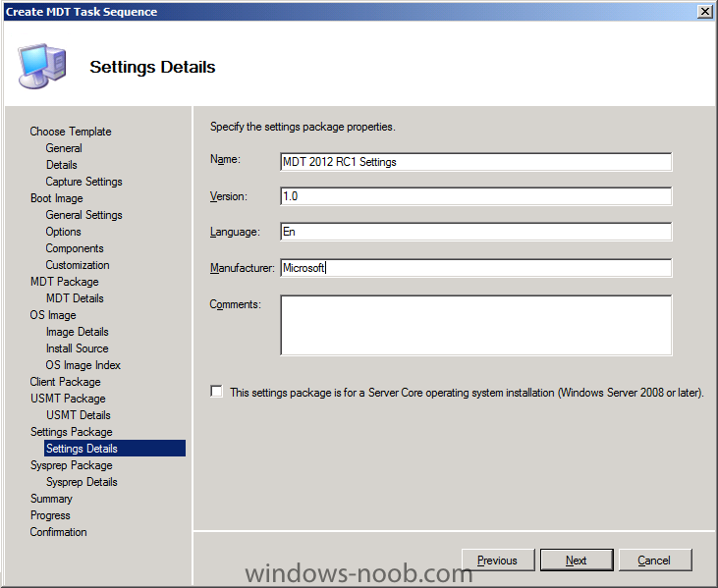Close the Create MDT Task Sequence dialog

[x=704, y=12]
